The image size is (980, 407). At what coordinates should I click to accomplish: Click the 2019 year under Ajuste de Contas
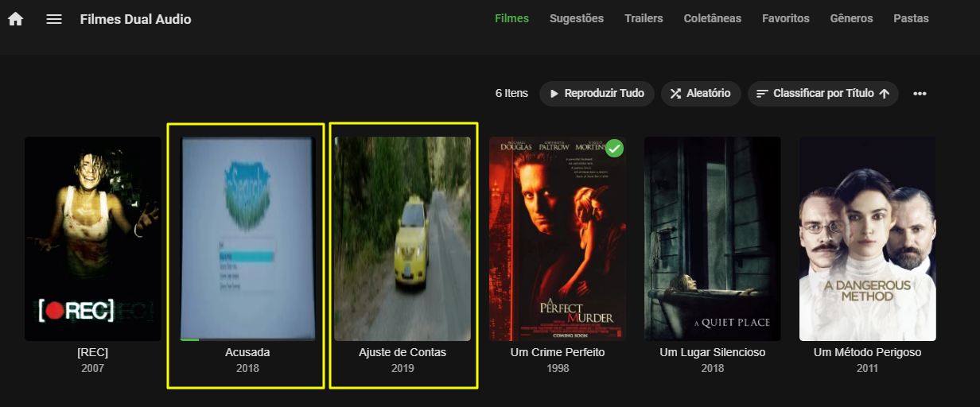tap(402, 368)
